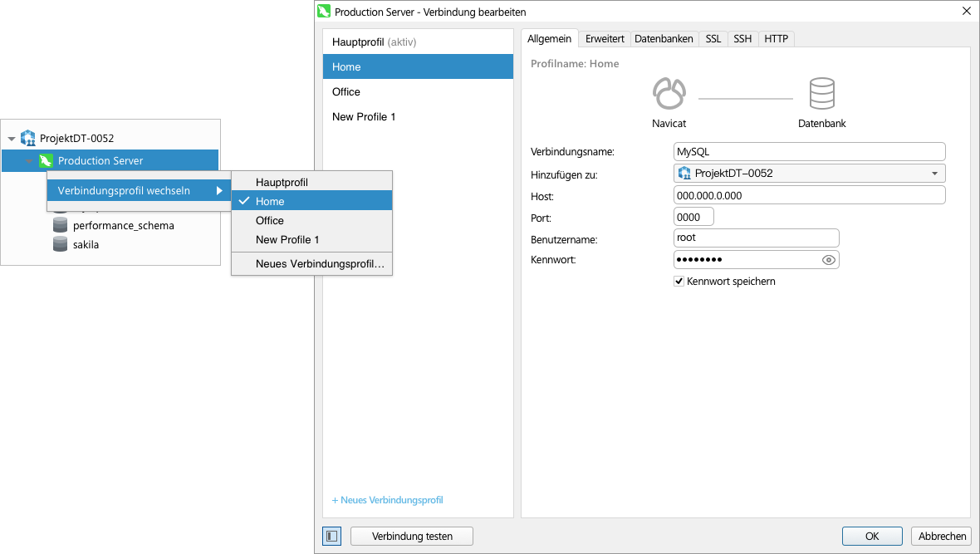Viewport: 980px width, 554px height.
Task: Show password with the eye icon
Action: pyautogui.click(x=828, y=260)
